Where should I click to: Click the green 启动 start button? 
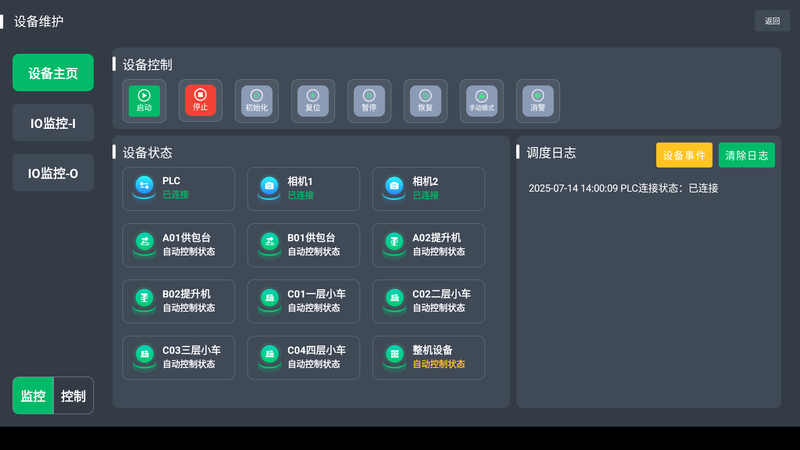tap(144, 101)
